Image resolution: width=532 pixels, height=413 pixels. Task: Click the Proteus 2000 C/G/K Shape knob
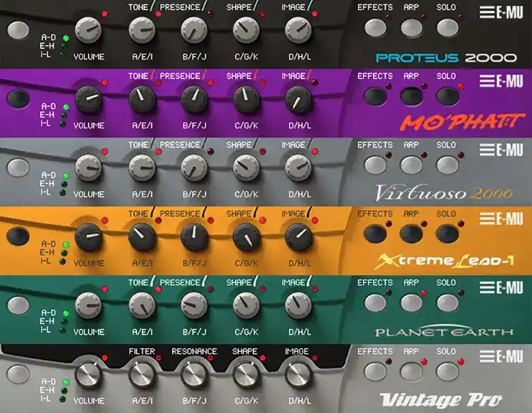point(247,30)
